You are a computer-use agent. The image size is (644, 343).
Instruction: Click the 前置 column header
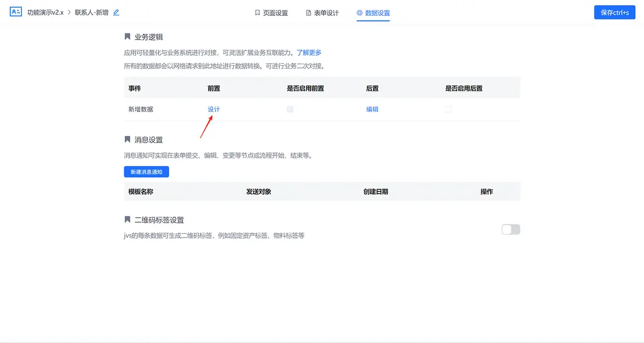(213, 89)
